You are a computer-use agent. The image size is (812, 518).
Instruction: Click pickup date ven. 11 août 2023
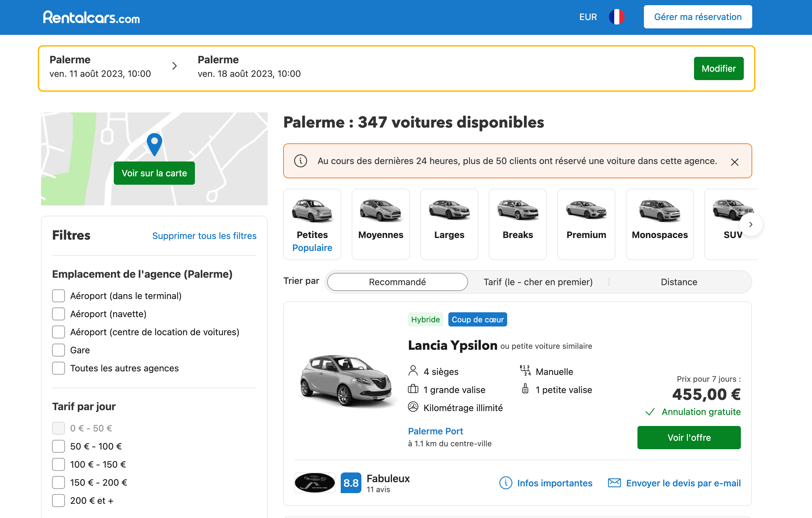(100, 74)
